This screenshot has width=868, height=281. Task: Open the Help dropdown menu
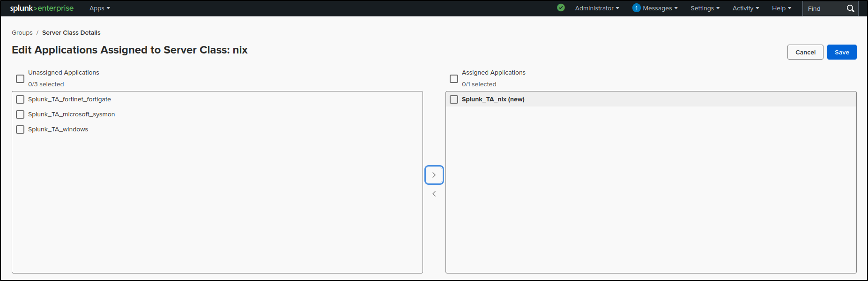pos(781,8)
